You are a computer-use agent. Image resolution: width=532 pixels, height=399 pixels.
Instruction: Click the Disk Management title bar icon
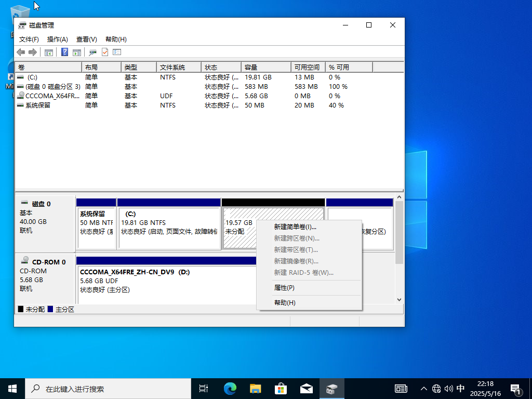pyautogui.click(x=22, y=25)
